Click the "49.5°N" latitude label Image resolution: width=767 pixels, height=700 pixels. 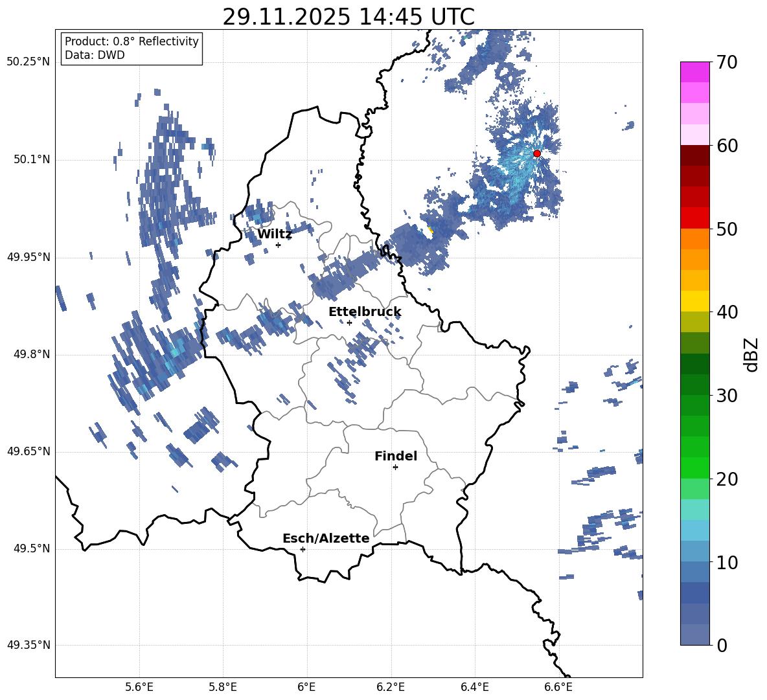[31, 548]
